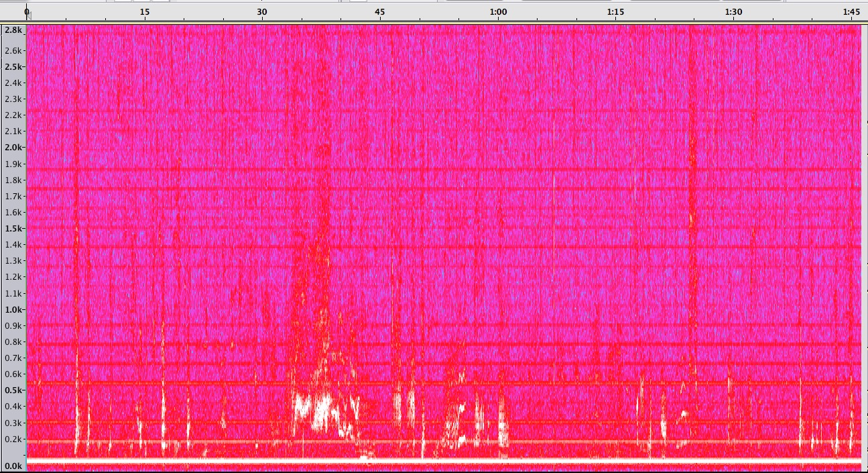Viewport: 868px width, 473px height.
Task: Set cursor at 1:00 on the timeline
Action: click(498, 12)
